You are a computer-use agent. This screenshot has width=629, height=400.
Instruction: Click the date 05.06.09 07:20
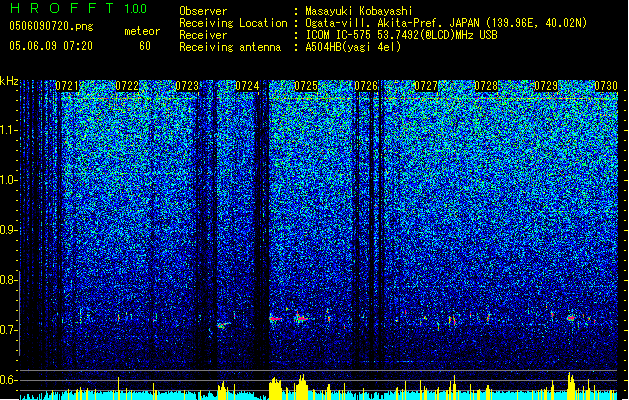click(x=51, y=46)
